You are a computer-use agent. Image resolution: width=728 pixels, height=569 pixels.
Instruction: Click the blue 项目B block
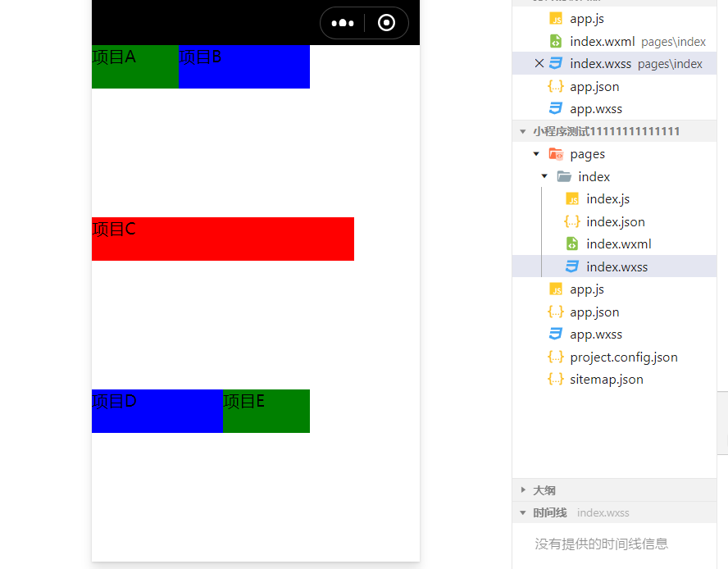point(244,66)
